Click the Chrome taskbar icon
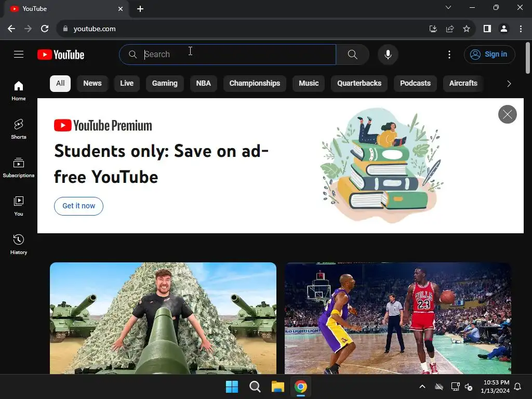The image size is (532, 399). [301, 387]
